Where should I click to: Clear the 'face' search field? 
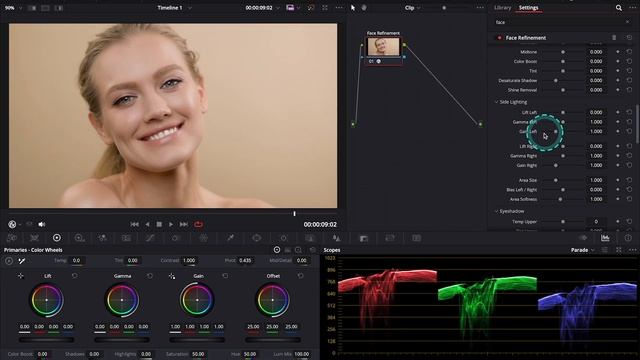coord(627,22)
